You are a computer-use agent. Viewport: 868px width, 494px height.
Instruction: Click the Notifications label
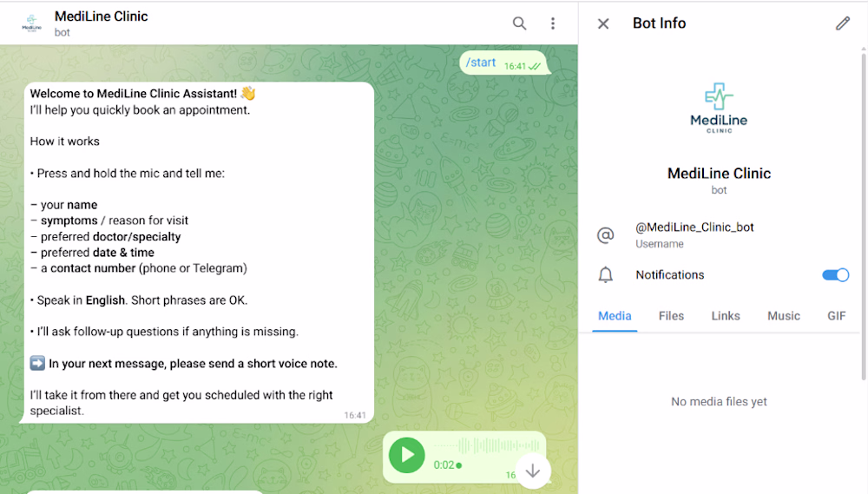tap(670, 274)
